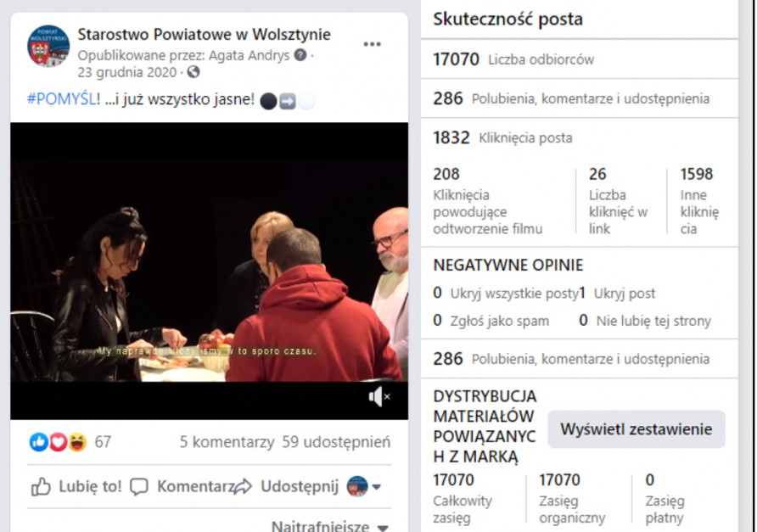Open the #POMYŚL hashtag link
Image resolution: width=757 pixels, height=532 pixels.
64,99
